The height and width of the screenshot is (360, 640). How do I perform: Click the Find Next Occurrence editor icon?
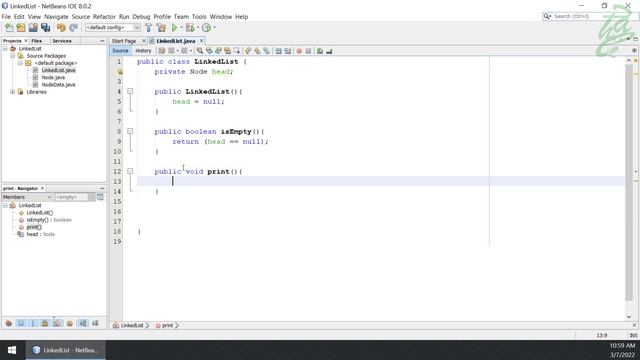(x=218, y=51)
